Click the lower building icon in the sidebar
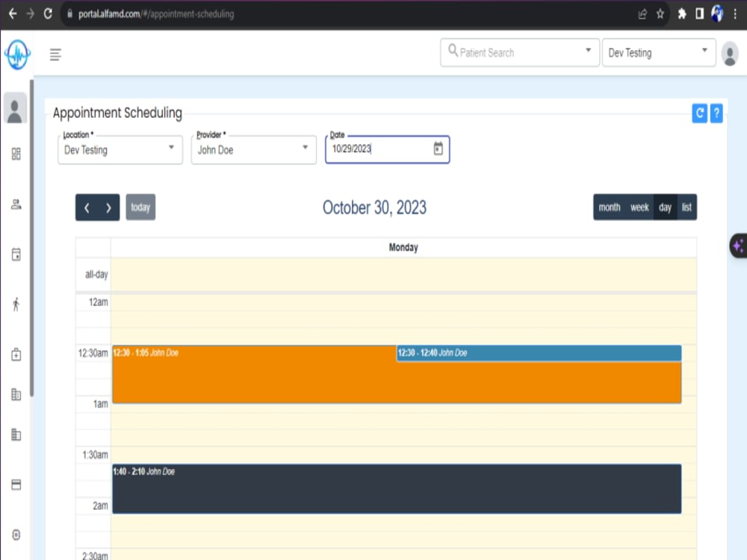The height and width of the screenshot is (560, 747). 16,435
